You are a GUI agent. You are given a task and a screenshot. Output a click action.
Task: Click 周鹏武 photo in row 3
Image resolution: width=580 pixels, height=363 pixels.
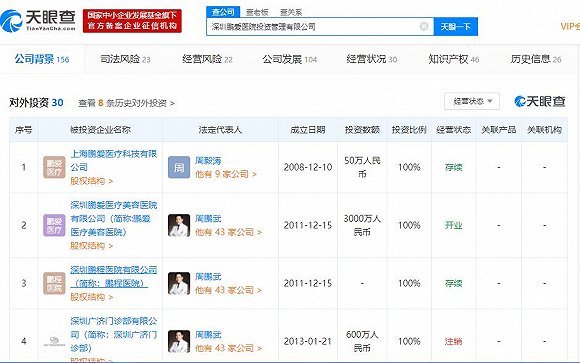tap(179, 283)
